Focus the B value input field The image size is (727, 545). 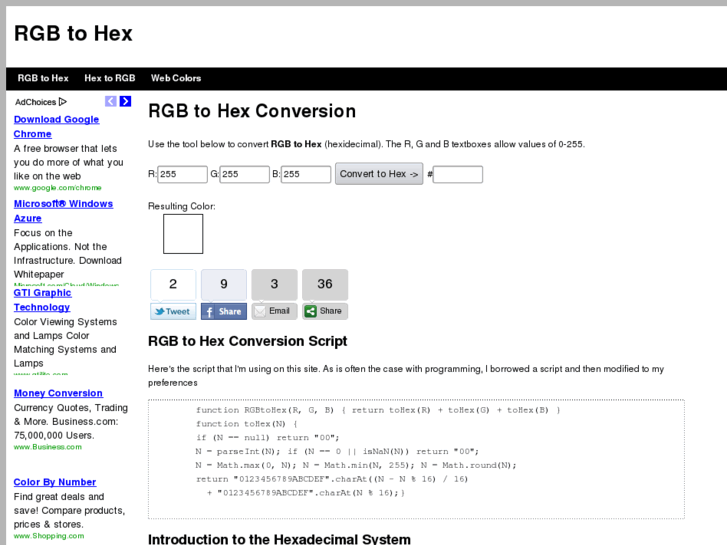tap(306, 174)
